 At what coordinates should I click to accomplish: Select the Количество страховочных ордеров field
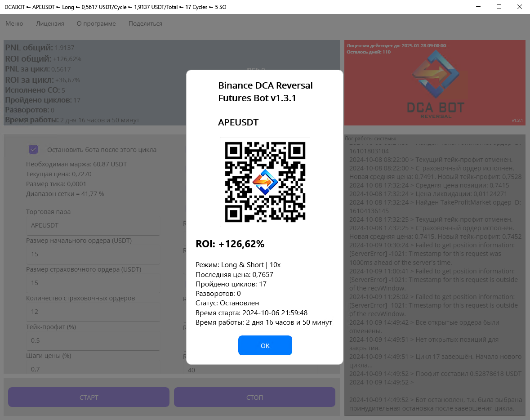coord(93,312)
